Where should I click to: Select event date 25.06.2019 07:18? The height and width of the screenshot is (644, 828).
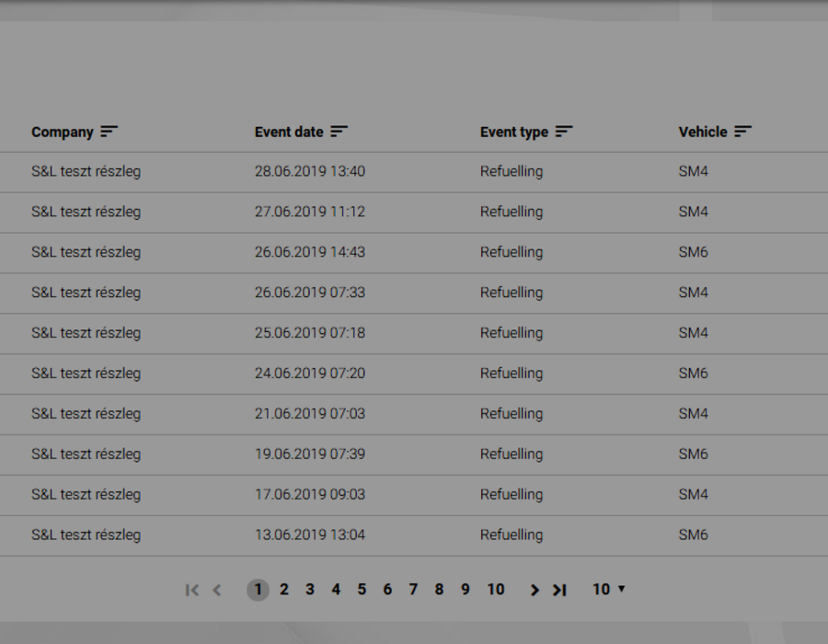pyautogui.click(x=310, y=333)
